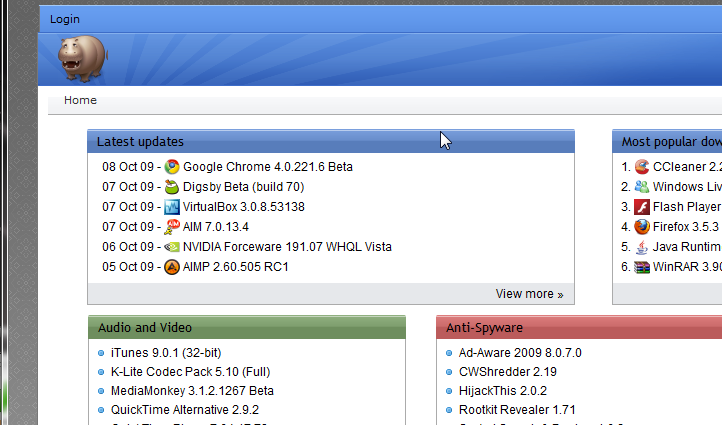
Task: Click the WinRAR icon in popular list
Action: pos(642,267)
